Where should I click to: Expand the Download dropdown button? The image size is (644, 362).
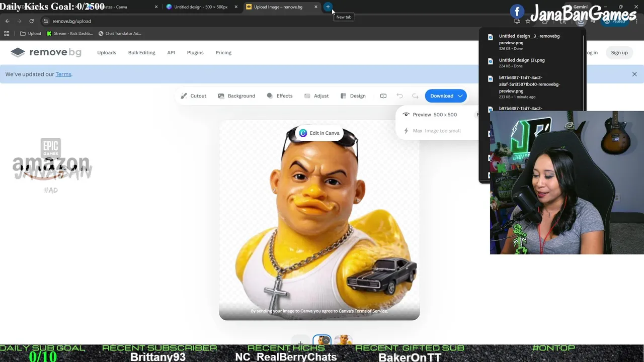coord(446,96)
